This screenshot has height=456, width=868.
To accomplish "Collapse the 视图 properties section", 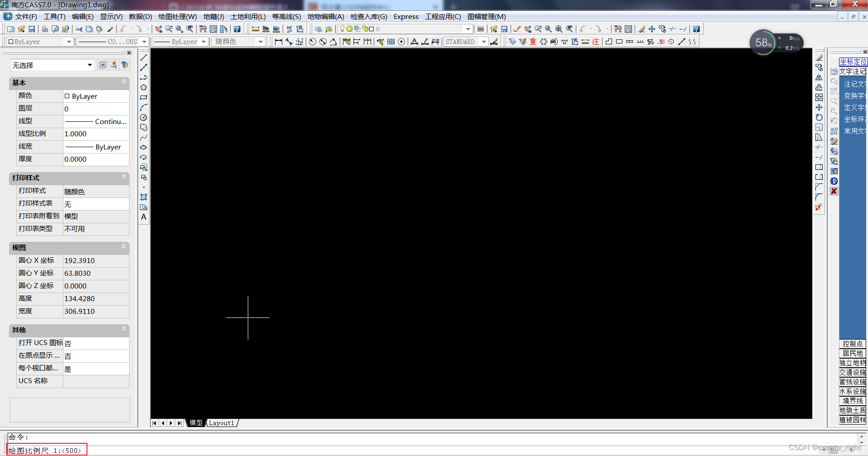I will 123,247.
